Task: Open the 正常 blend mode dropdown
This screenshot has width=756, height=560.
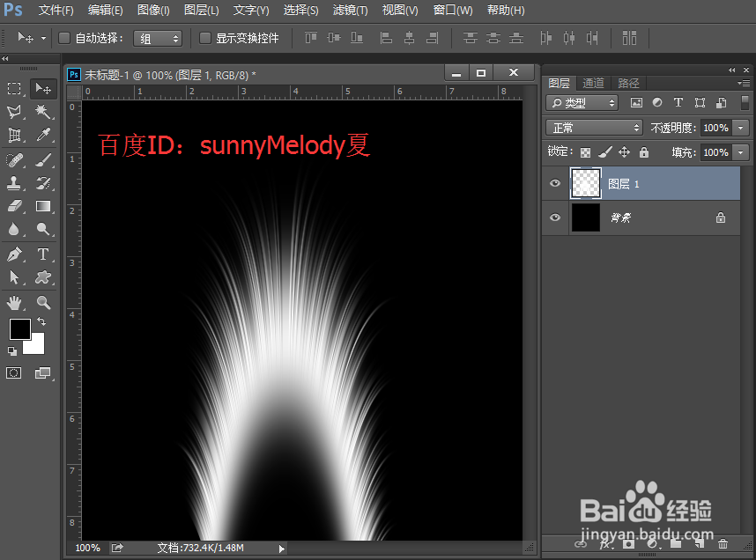Action: [x=594, y=128]
